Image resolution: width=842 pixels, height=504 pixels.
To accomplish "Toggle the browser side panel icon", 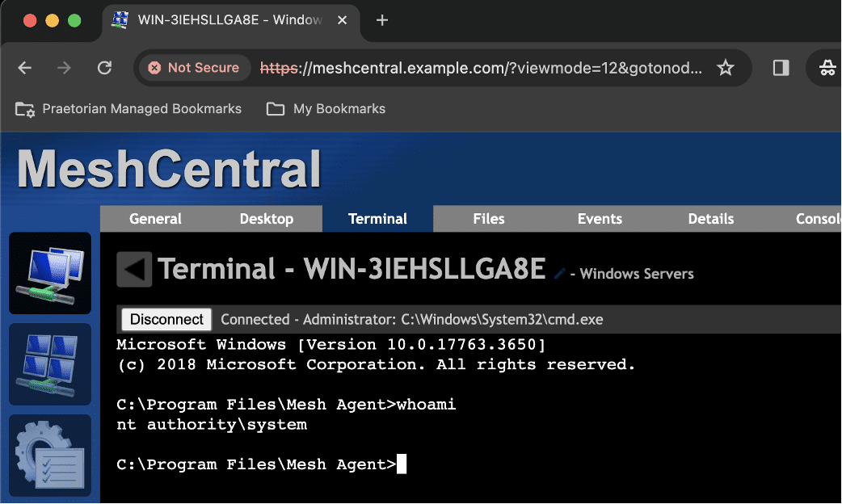I will (x=781, y=68).
